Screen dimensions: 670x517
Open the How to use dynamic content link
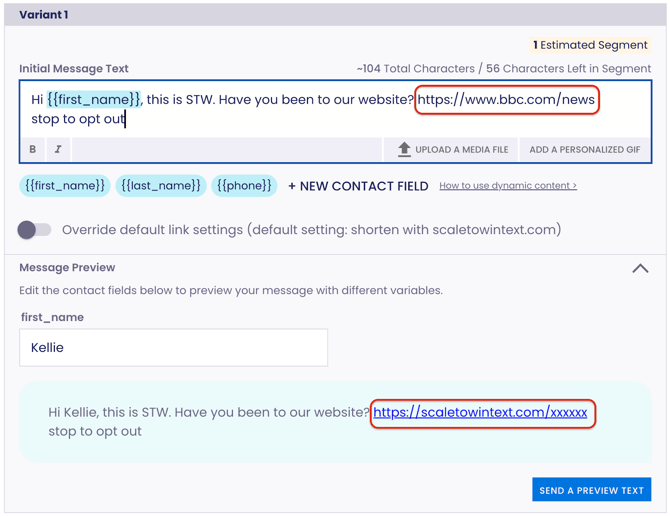point(508,186)
